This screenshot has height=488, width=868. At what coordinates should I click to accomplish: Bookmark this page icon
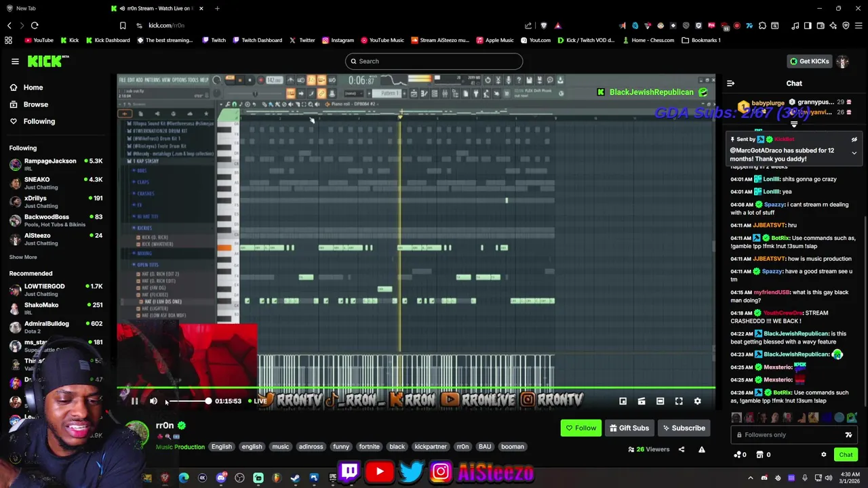123,26
